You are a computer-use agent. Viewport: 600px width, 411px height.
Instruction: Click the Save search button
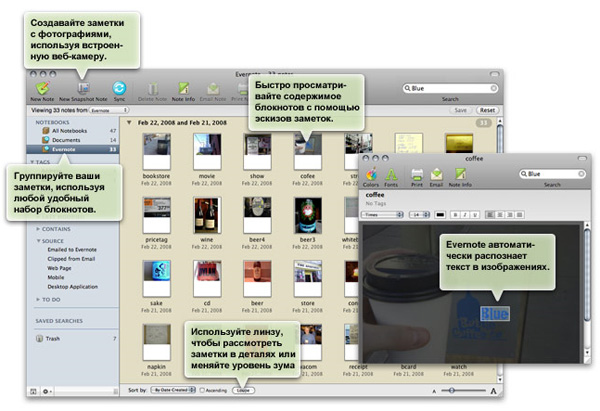point(460,110)
